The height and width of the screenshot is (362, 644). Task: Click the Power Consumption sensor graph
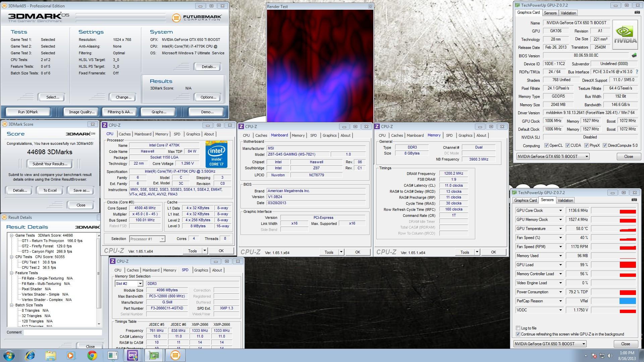[613, 292]
